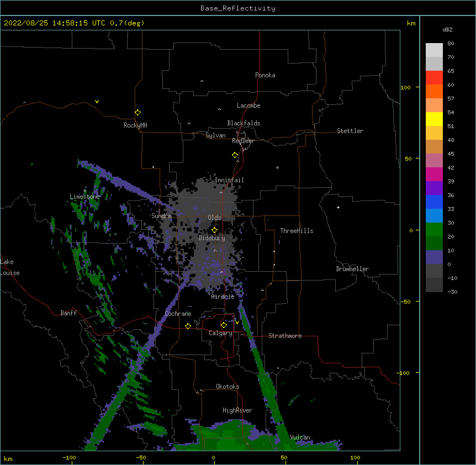Click the km unit label in bottom left
The height and width of the screenshot is (465, 476).
[x=8, y=458]
